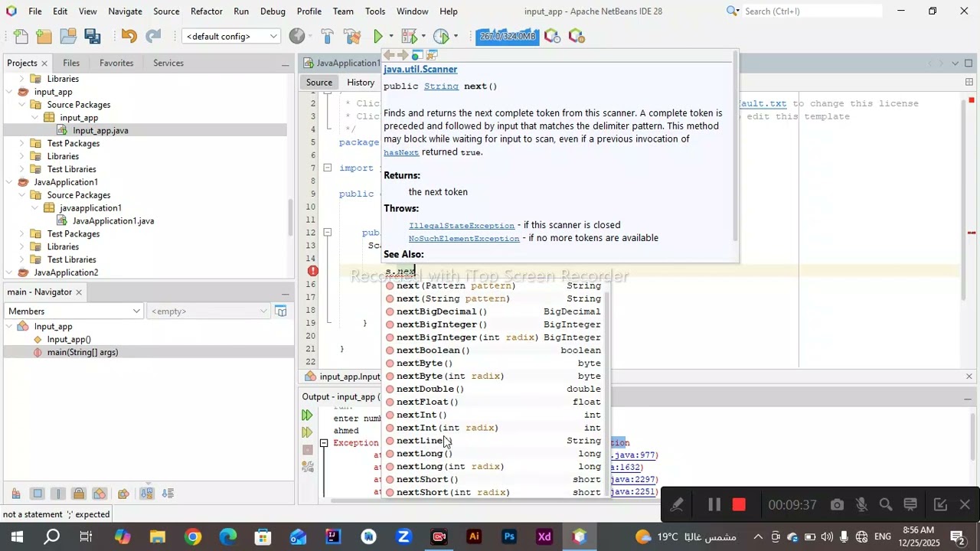980x551 pixels.
Task: Click the Javadoc popup forward arrow
Action: point(403,55)
